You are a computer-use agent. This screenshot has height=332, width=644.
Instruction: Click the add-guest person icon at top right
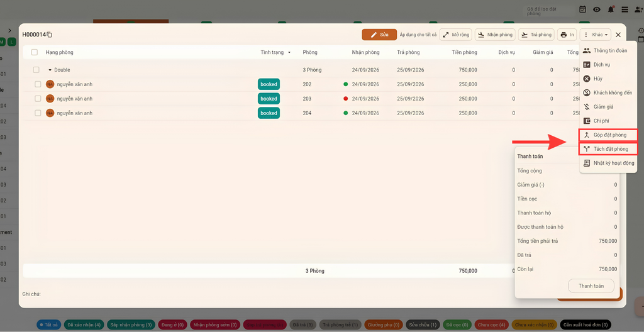(x=639, y=9)
